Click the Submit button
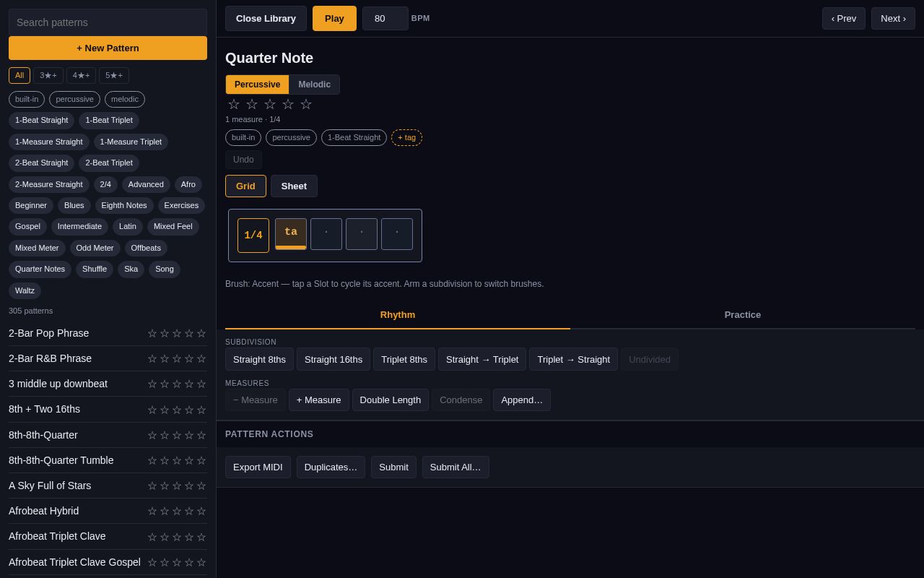The image size is (924, 578). [393, 467]
